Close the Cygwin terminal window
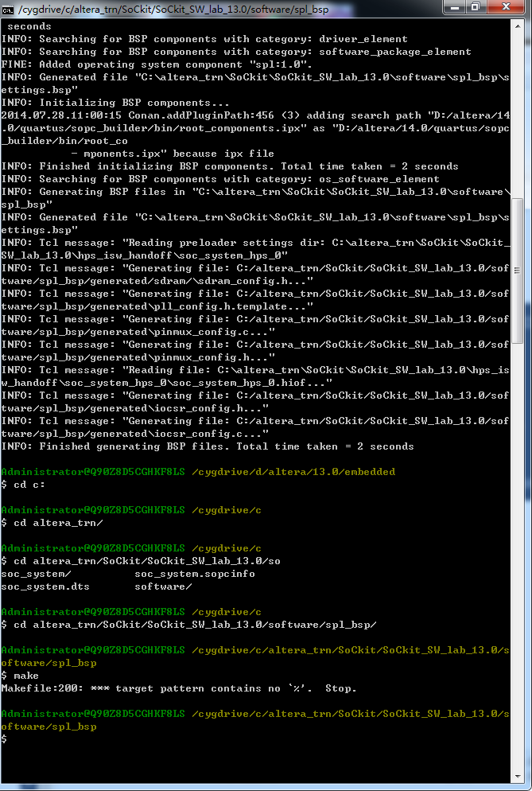This screenshot has width=532, height=791. (x=506, y=7)
